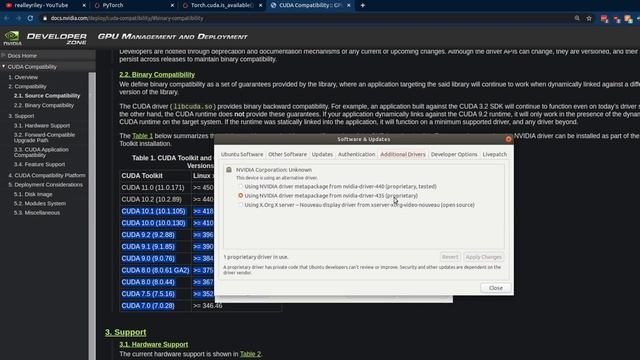Click the NVIDIA logo in page header
The height and width of the screenshot is (360, 640).
(x=12, y=38)
